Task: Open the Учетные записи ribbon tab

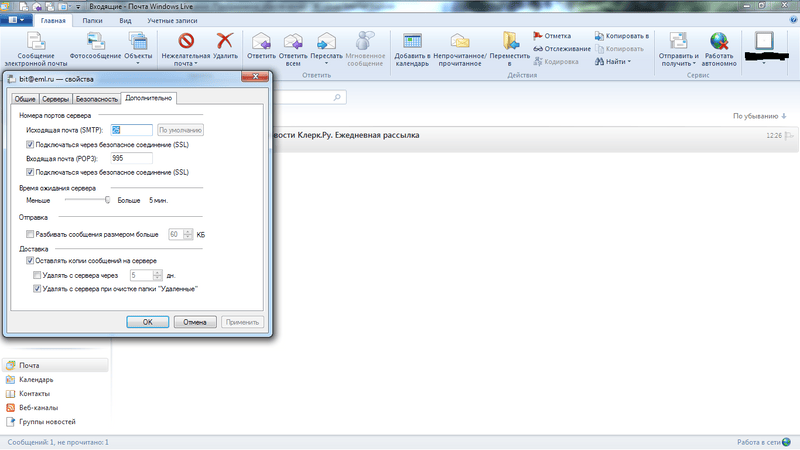Action: click(x=172, y=20)
